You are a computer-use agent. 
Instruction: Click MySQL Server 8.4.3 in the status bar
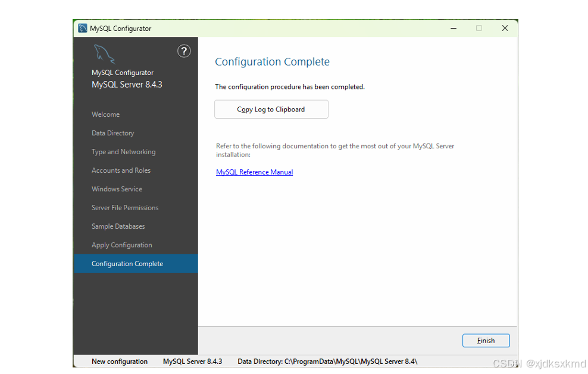[x=192, y=361]
